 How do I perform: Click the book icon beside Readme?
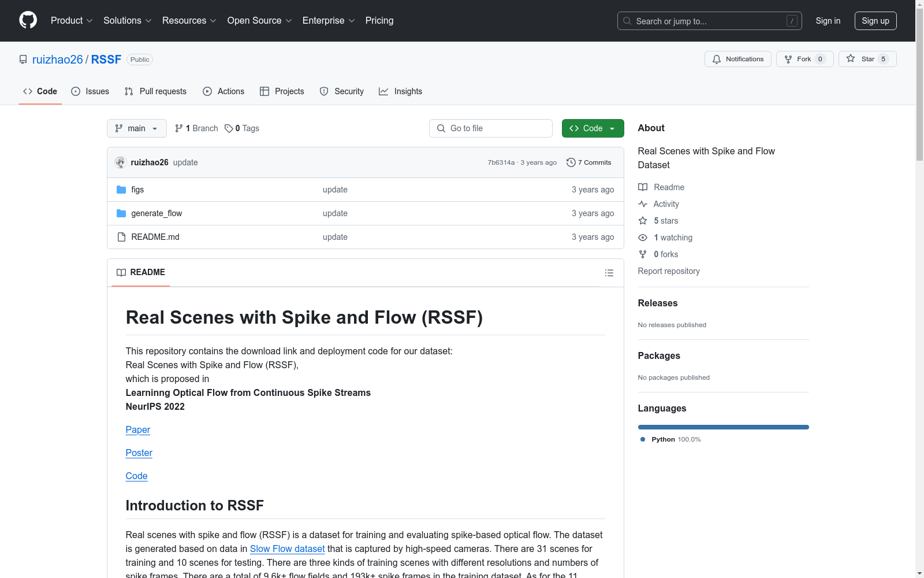[x=643, y=187]
